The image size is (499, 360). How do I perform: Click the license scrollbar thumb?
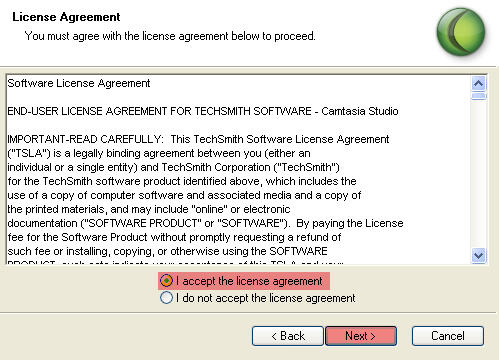[479, 96]
